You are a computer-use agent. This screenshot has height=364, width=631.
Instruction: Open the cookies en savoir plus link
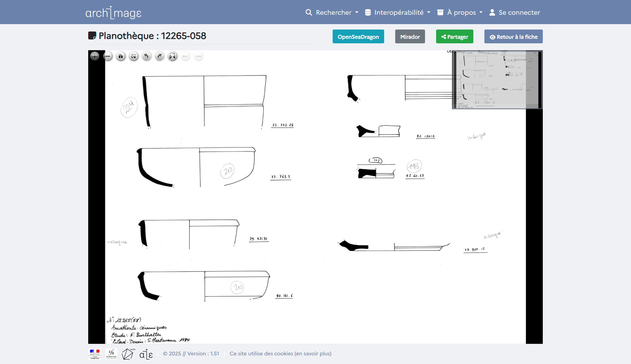coord(280,353)
